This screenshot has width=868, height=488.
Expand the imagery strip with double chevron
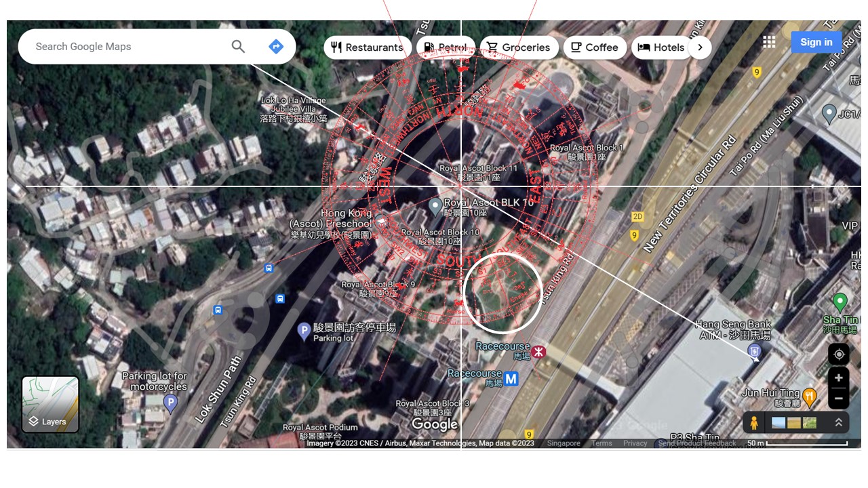tap(838, 423)
